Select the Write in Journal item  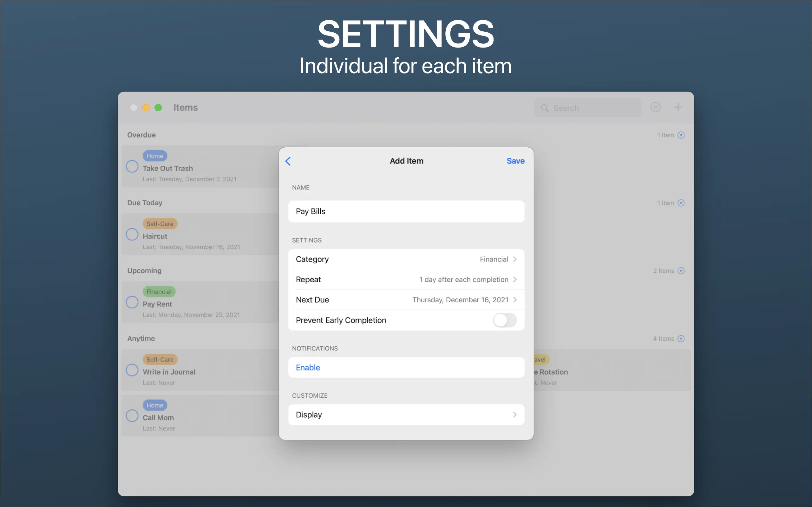click(x=169, y=372)
